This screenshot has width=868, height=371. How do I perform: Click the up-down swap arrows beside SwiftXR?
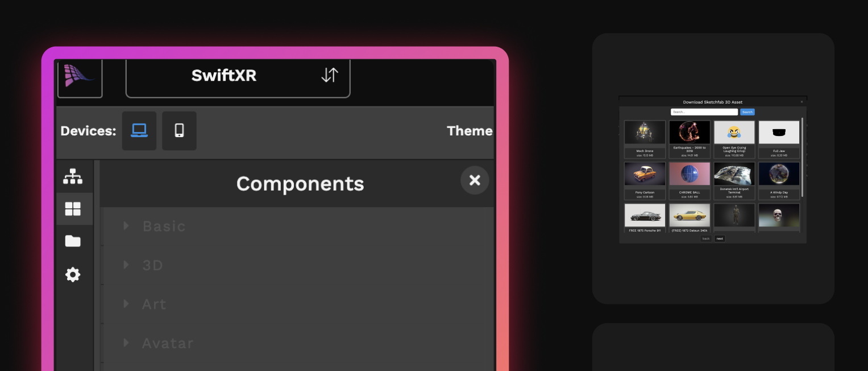(x=330, y=75)
